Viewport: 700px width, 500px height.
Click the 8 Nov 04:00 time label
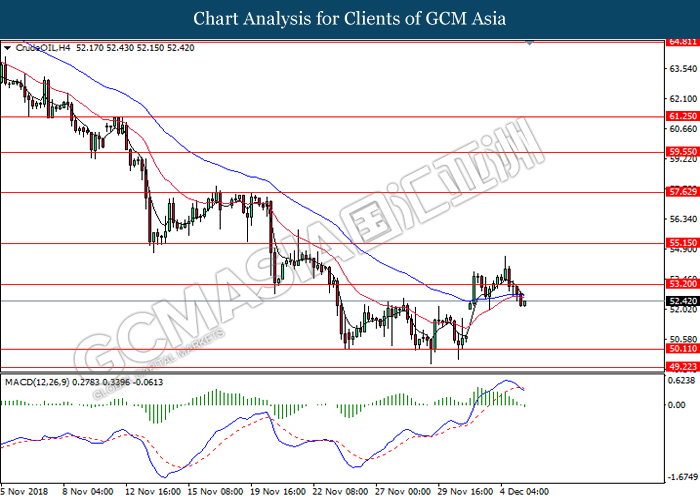point(88,492)
